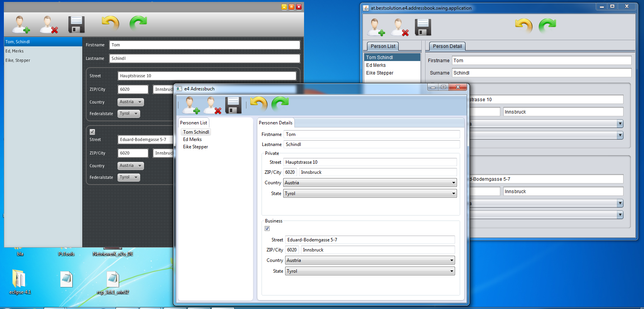Open Federalstate Tyrol dropdown in dark window
Viewport: 644px width, 309px height.
tap(129, 114)
